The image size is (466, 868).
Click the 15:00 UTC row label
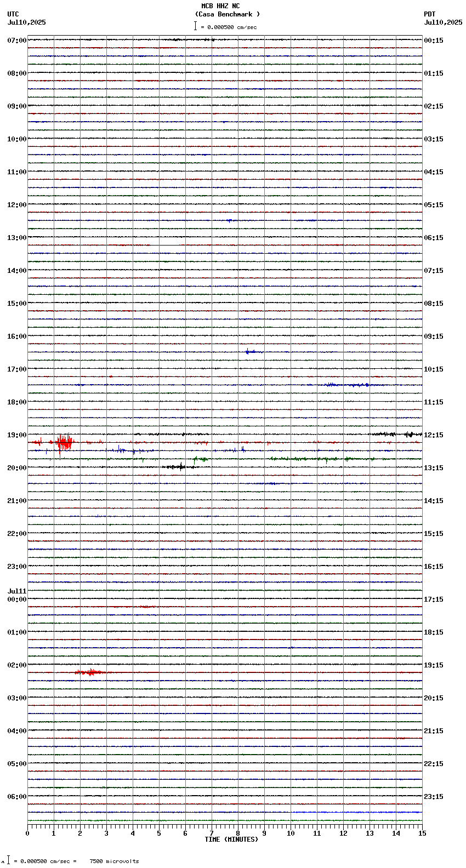pyautogui.click(x=17, y=304)
